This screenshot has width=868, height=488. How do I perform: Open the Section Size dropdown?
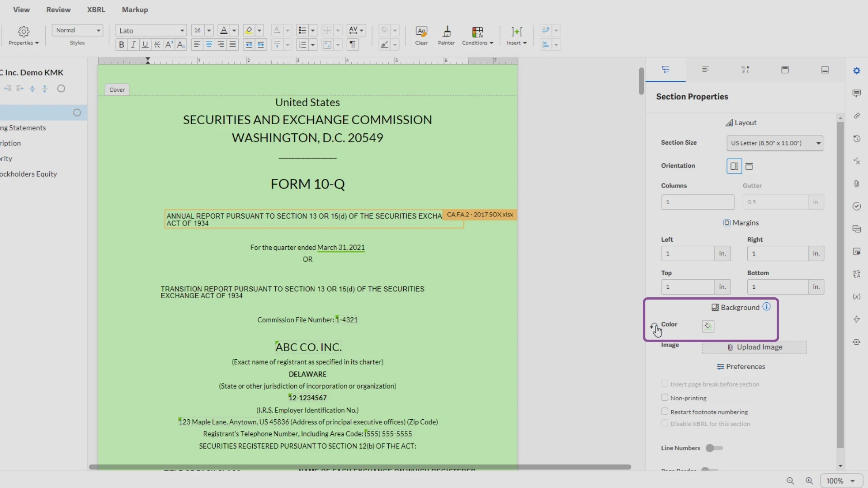coord(774,143)
